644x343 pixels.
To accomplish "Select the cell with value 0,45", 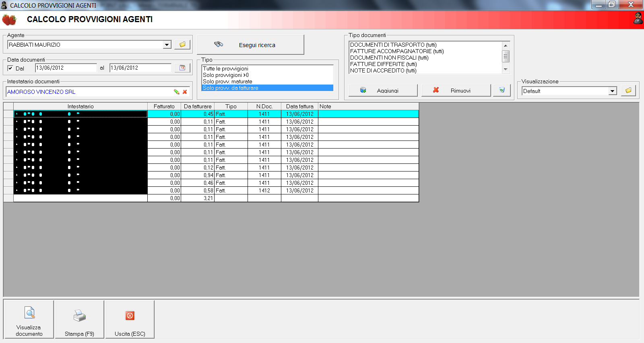I will point(198,114).
